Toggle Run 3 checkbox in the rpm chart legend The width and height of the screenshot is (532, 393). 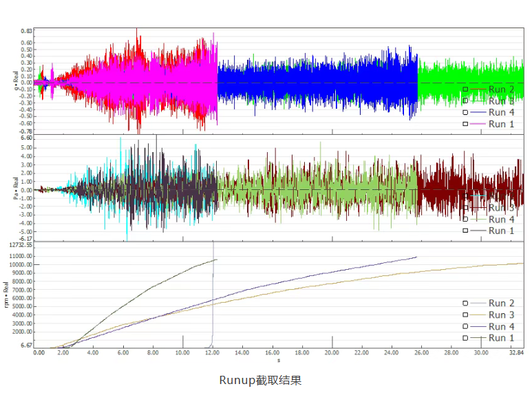(465, 315)
